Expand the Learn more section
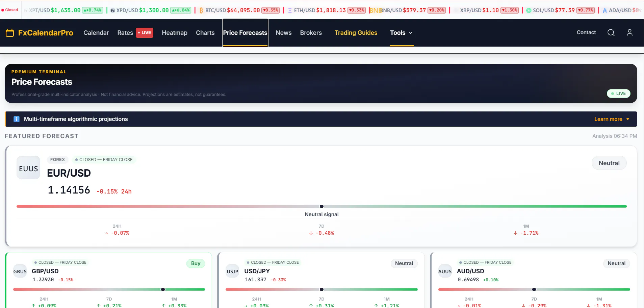 click(612, 119)
